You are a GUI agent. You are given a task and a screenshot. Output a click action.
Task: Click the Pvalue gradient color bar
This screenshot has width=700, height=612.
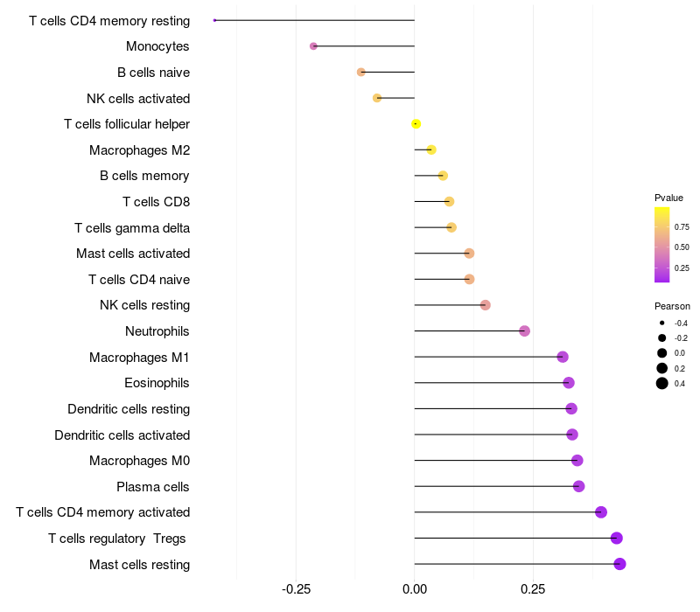662,245
